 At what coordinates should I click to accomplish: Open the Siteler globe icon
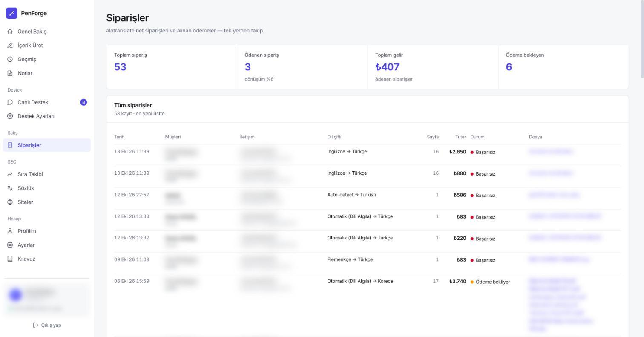coord(10,202)
